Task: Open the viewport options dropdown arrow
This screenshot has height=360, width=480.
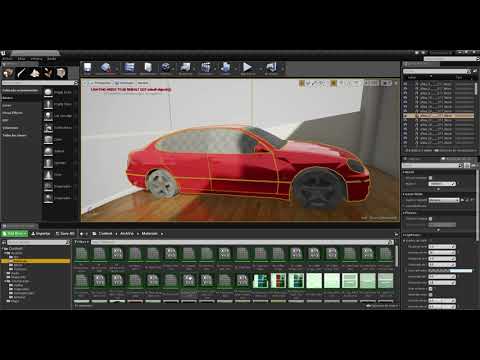Action: click(86, 83)
